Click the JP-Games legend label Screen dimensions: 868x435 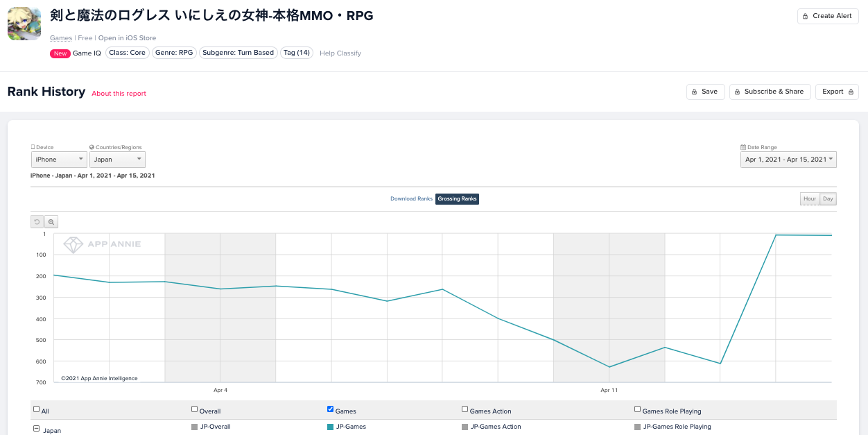click(x=351, y=427)
